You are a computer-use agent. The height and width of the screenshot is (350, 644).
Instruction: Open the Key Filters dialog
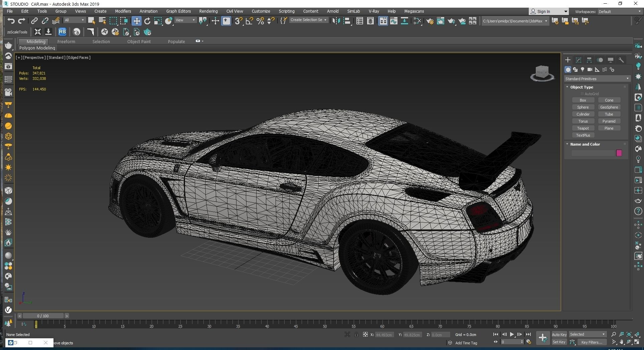[x=592, y=342]
